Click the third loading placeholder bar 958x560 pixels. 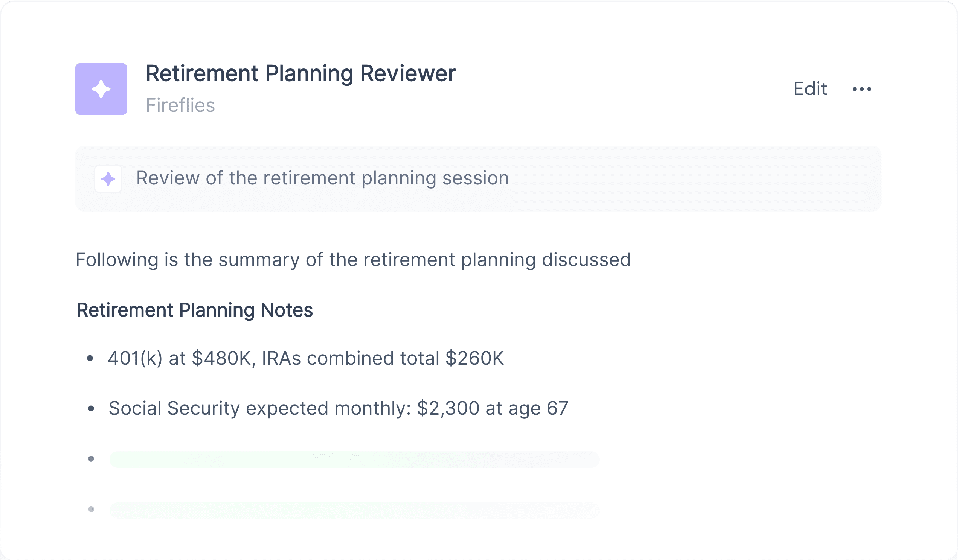354,459
